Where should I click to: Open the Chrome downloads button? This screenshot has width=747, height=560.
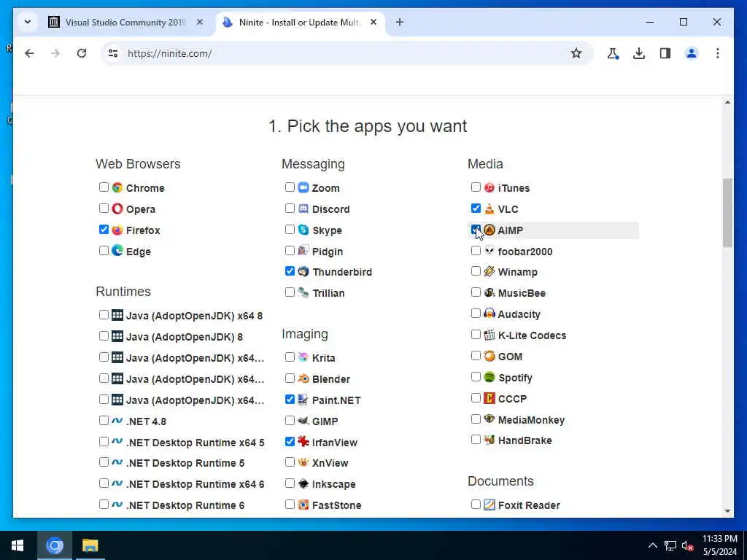(639, 53)
